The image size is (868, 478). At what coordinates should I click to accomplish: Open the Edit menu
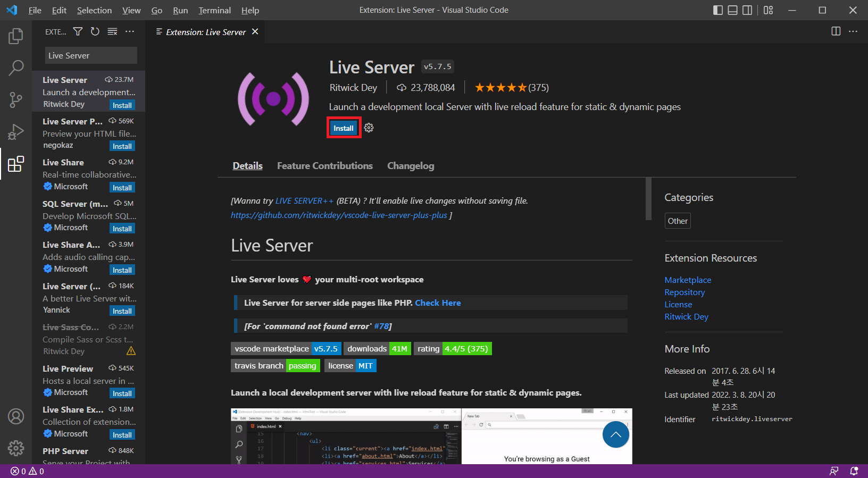pyautogui.click(x=59, y=10)
